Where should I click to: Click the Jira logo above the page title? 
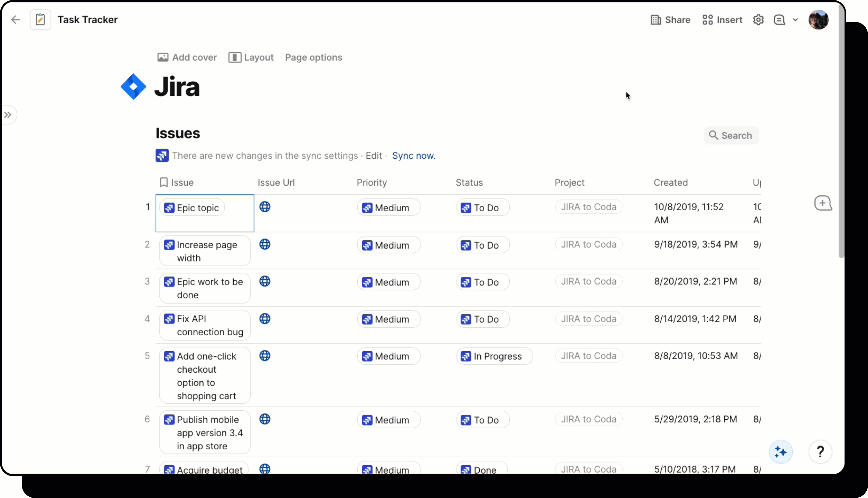(x=133, y=87)
